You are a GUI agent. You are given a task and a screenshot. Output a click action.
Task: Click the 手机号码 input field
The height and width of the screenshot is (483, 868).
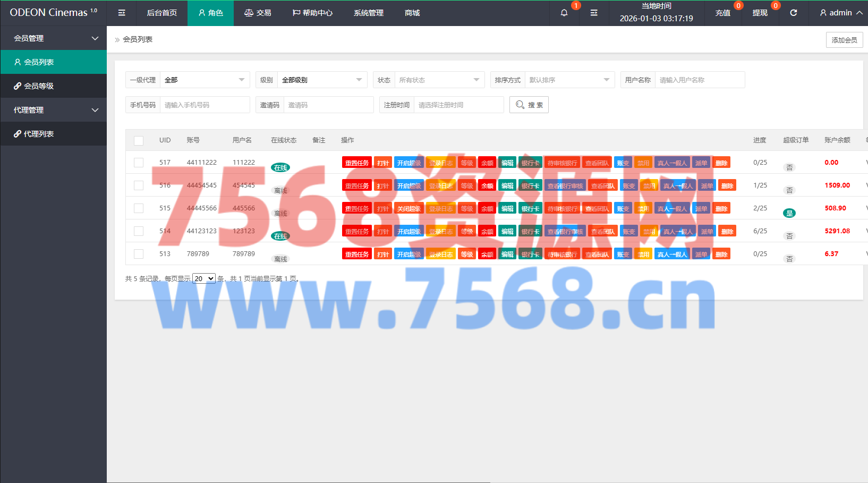pos(205,105)
